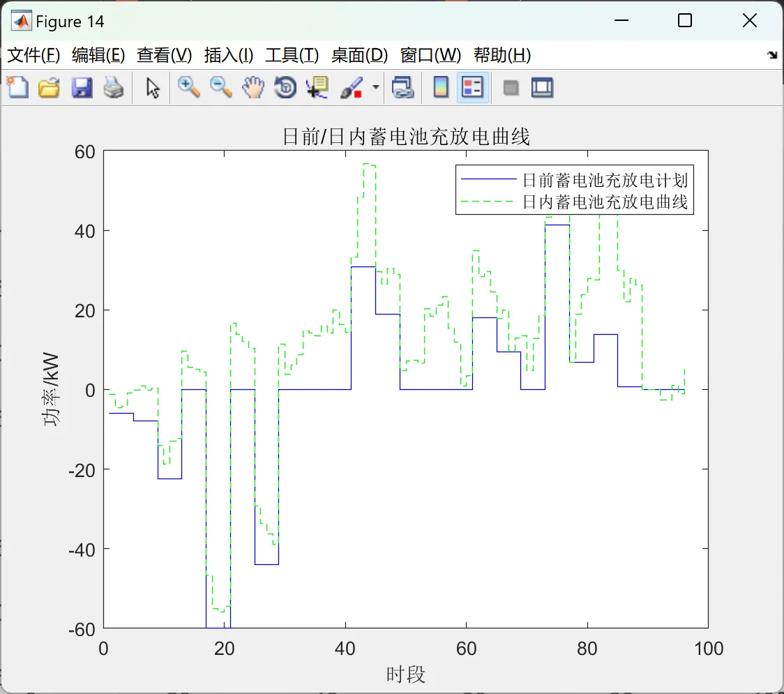The height and width of the screenshot is (694, 784).
Task: Click the Link Plot icon
Action: click(x=402, y=87)
